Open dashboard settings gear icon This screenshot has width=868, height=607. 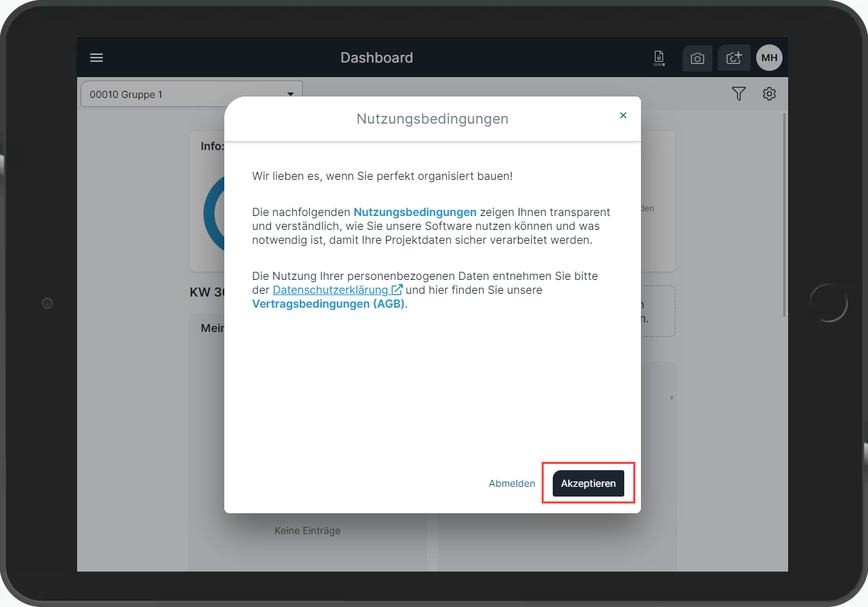(769, 94)
